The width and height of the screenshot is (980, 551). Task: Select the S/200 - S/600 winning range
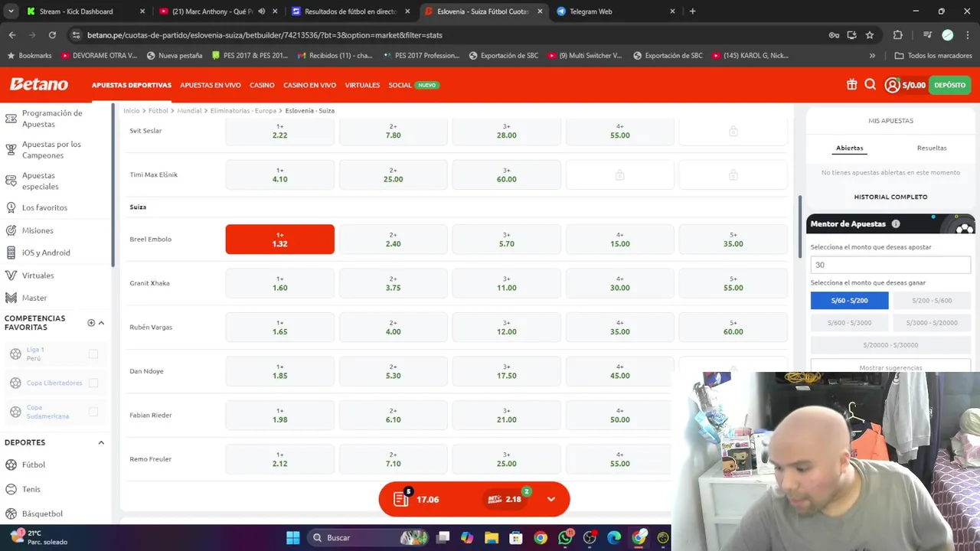coord(932,301)
